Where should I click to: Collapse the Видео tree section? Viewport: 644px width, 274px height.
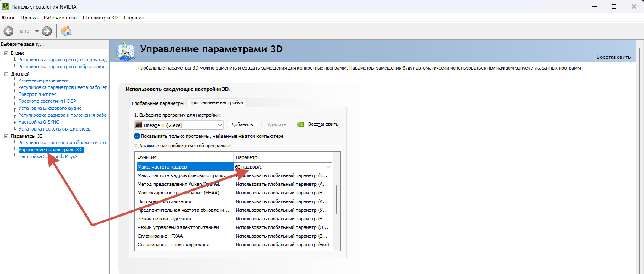pyautogui.click(x=6, y=53)
